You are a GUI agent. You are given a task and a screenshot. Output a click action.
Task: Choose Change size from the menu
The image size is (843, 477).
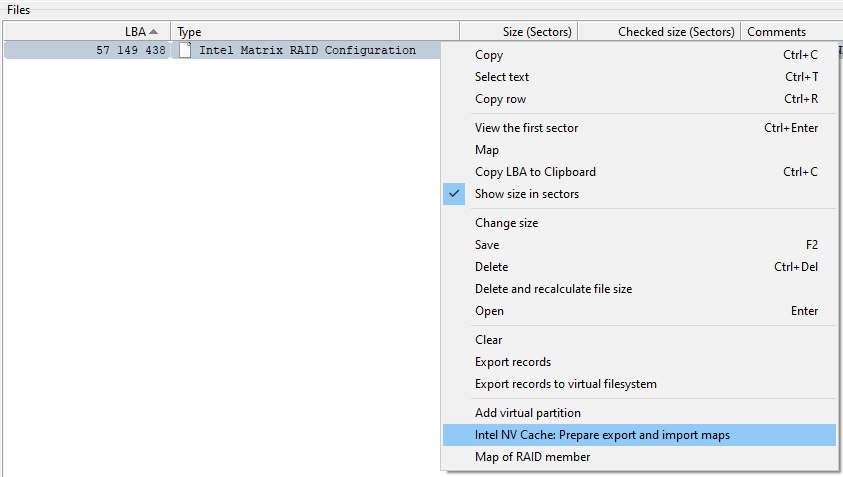506,223
